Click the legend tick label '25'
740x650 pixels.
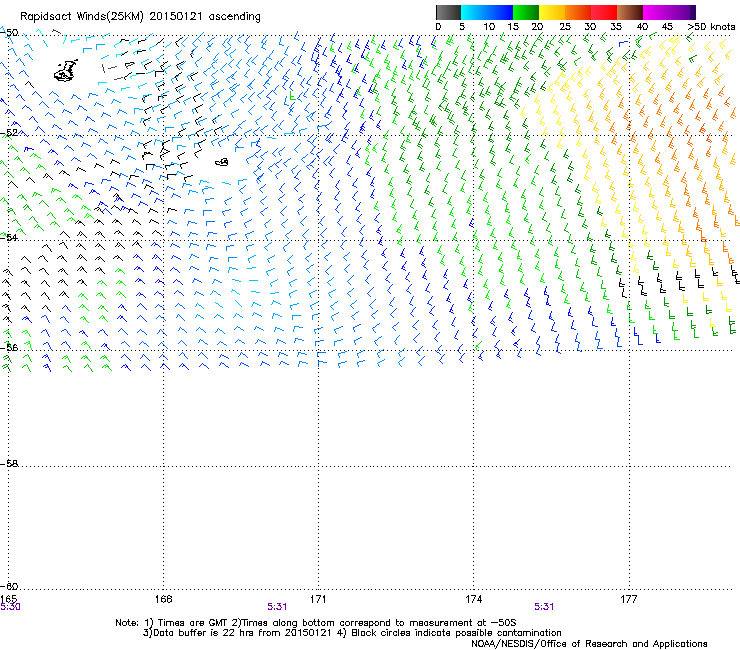pyautogui.click(x=564, y=27)
